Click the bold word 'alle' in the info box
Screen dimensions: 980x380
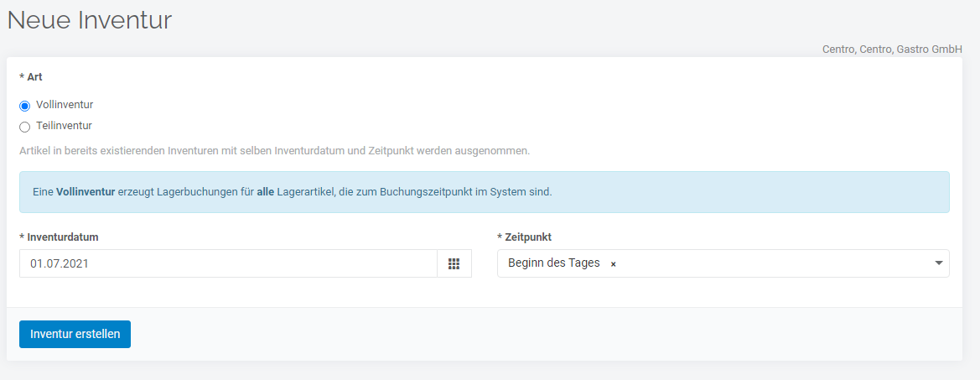tap(266, 192)
